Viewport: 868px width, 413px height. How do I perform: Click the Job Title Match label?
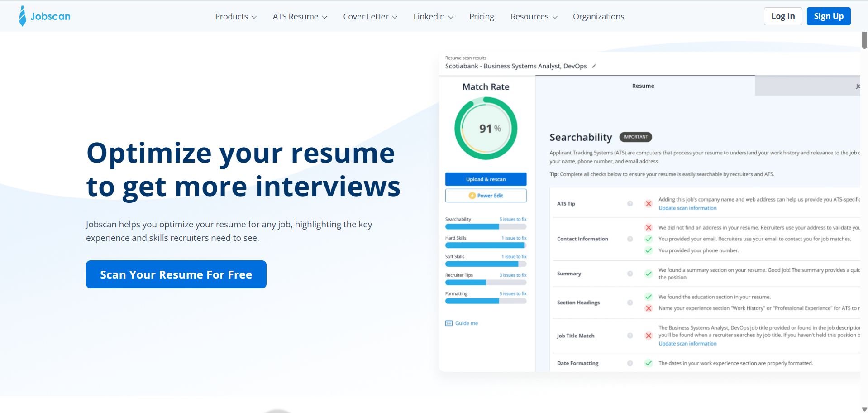point(576,336)
